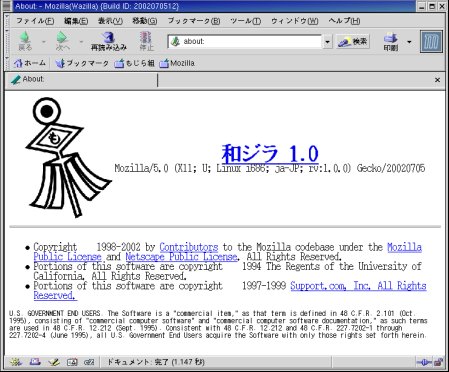This screenshot has height=372, width=449.
Task: Open Composer icon in status bar
Action: pos(54,362)
